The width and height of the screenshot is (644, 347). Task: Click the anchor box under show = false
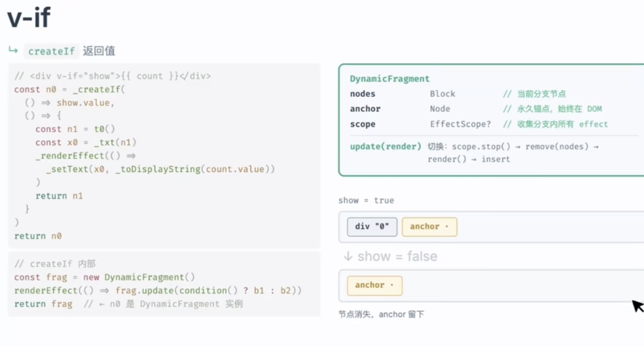[x=375, y=285]
